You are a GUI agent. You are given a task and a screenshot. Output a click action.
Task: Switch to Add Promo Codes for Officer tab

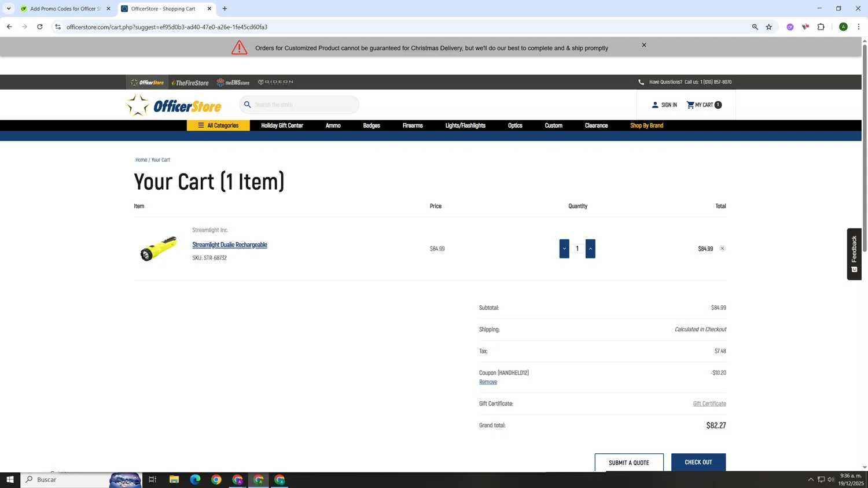tap(65, 9)
